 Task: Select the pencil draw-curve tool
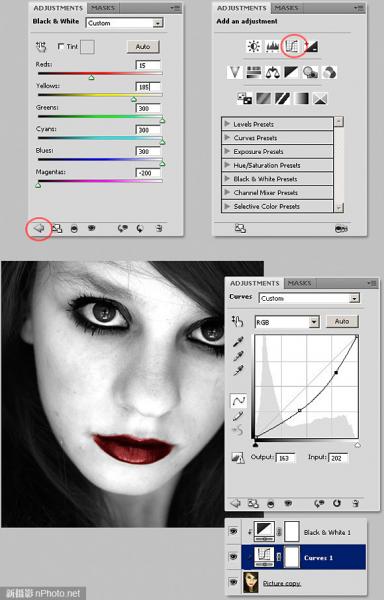click(x=238, y=416)
